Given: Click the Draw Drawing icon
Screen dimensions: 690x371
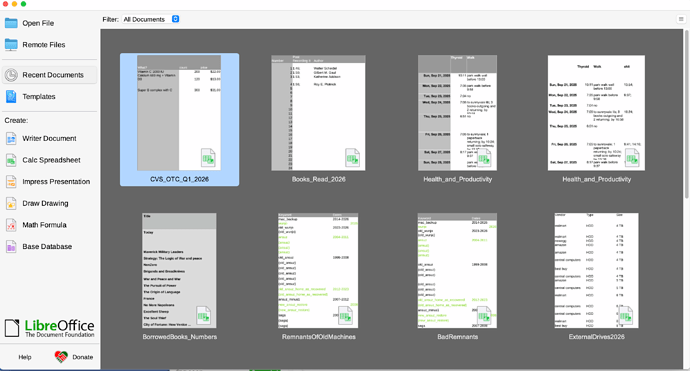Looking at the screenshot, I should [11, 203].
